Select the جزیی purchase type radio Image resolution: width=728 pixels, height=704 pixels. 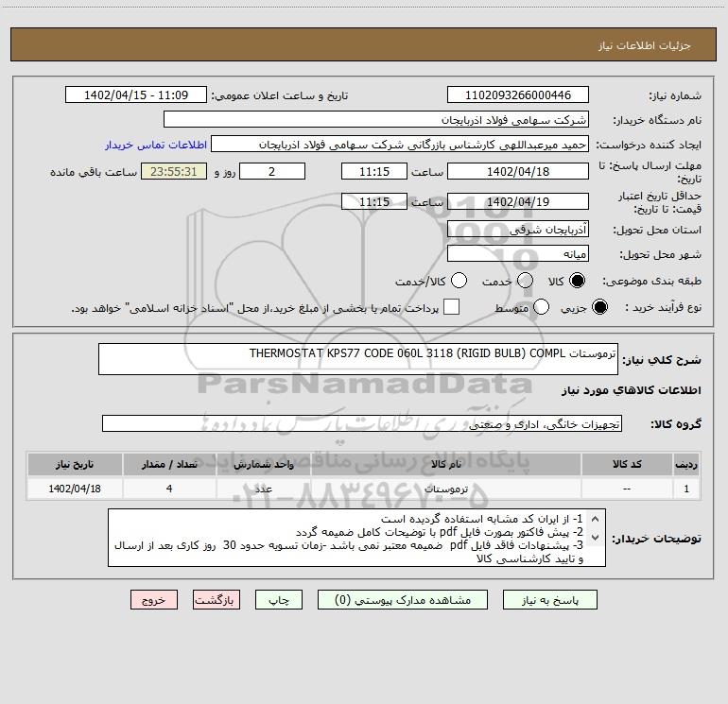pyautogui.click(x=599, y=307)
